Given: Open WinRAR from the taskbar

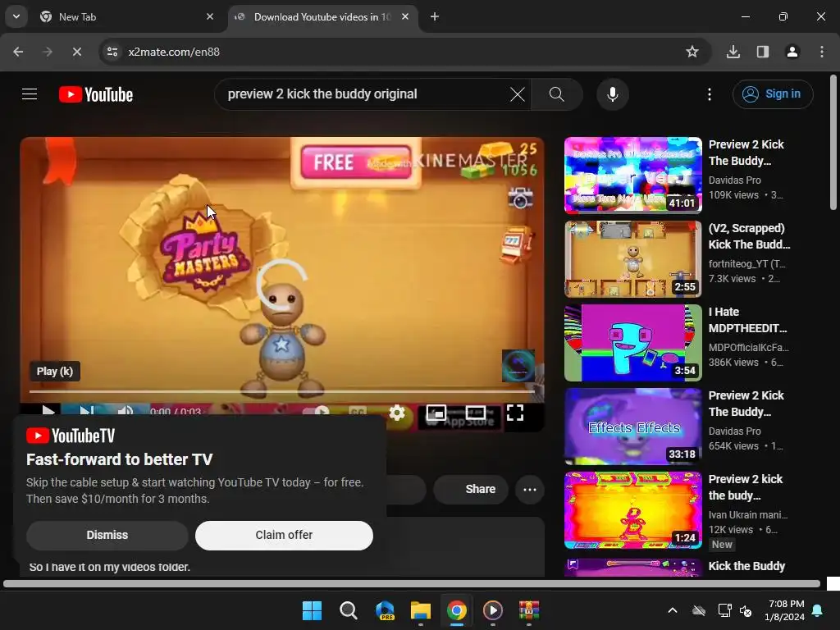Looking at the screenshot, I should pos(529,610).
